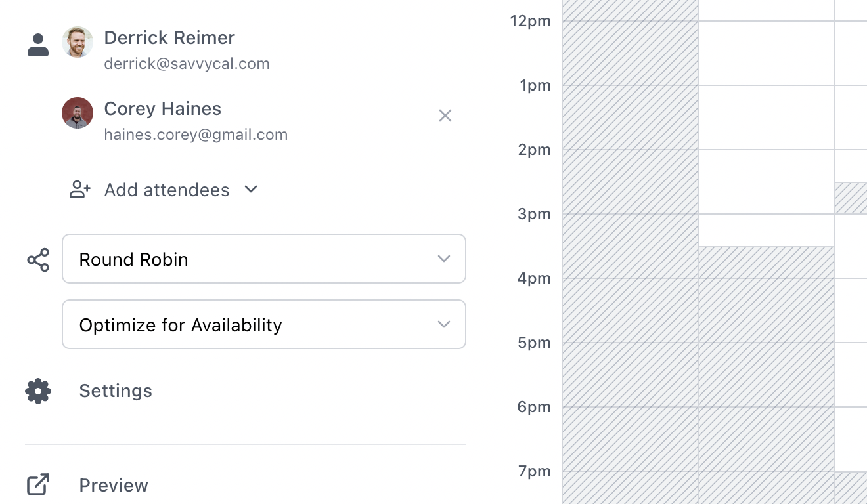Open the Optimize for Availability dropdown

[264, 324]
